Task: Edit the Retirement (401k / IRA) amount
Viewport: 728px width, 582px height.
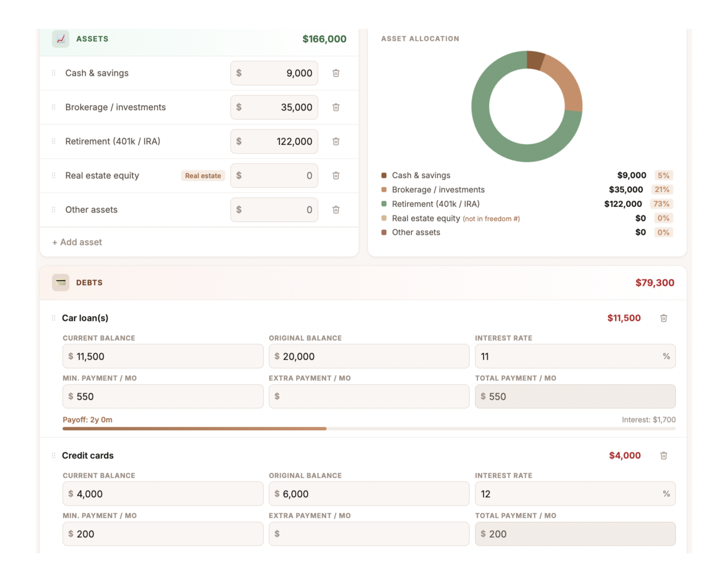Action: click(x=274, y=141)
